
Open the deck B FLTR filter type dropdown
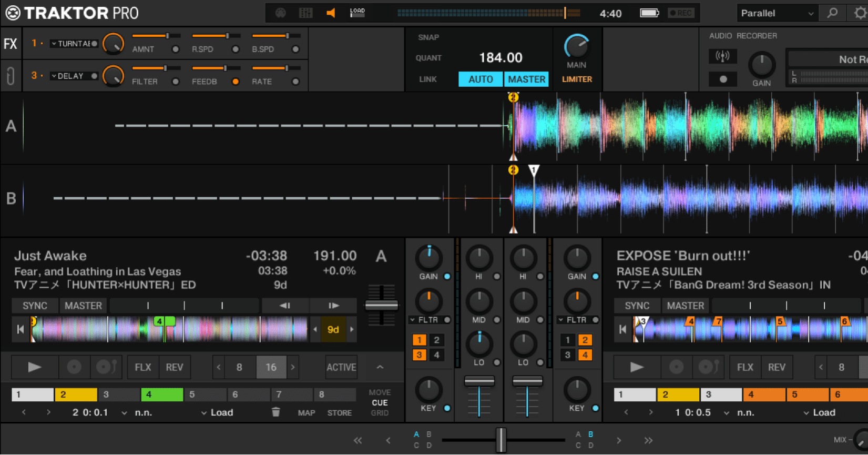click(573, 320)
